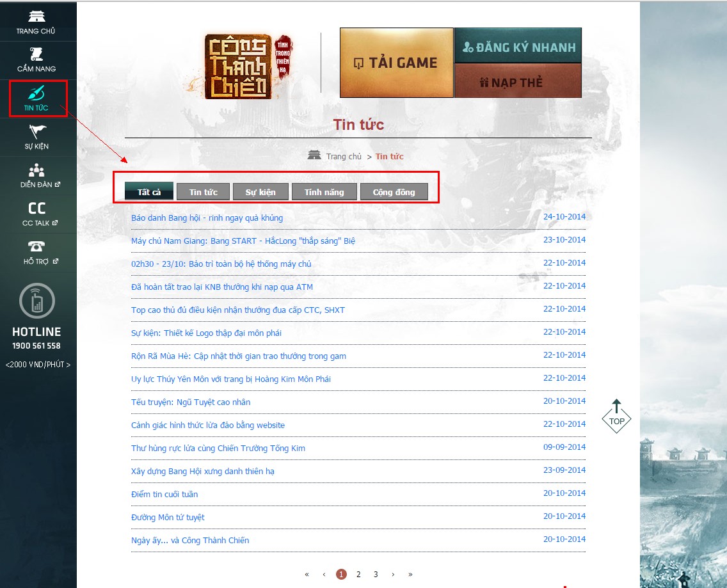Go to the Trang chủ breadcrumb link
727x588 pixels.
(x=344, y=157)
